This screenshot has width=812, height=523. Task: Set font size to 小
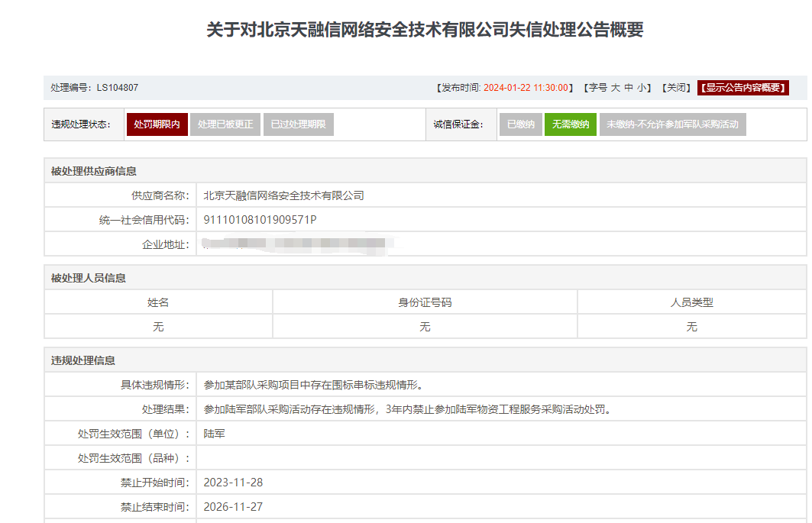coord(641,88)
